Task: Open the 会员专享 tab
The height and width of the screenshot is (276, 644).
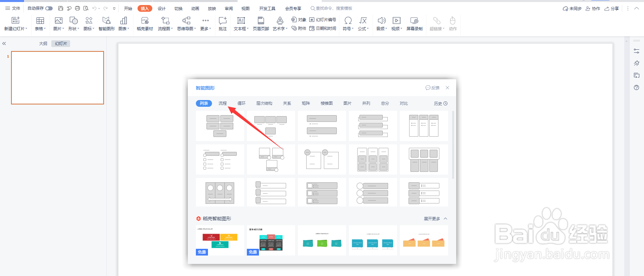Action: [x=293, y=8]
